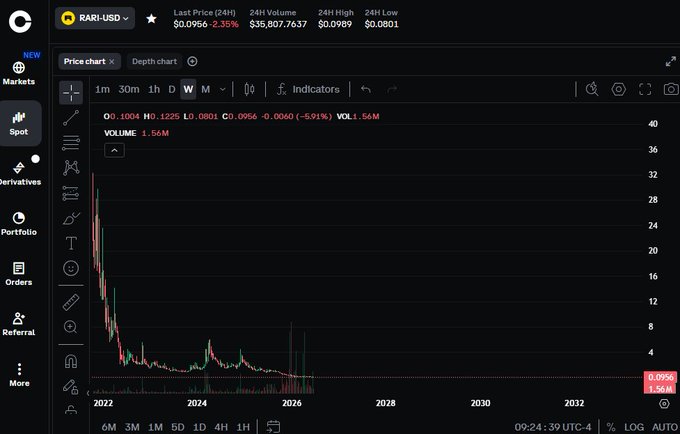Screen dimensions: 680x434
Task: Toggle LOG scale mode
Action: [x=634, y=427]
